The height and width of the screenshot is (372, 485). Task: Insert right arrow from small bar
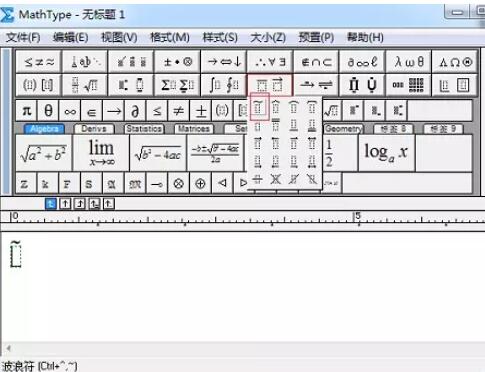[113, 111]
